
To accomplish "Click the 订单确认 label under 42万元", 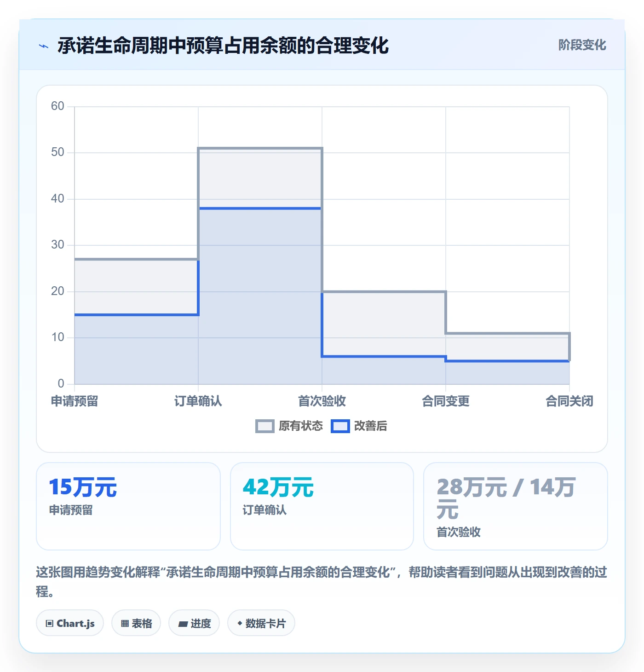I will (264, 510).
